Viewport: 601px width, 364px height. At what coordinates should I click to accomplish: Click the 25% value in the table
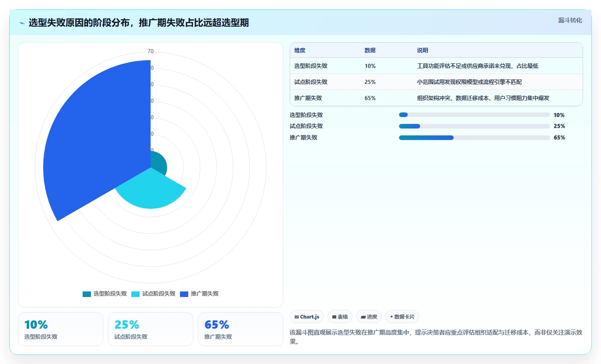tap(370, 82)
